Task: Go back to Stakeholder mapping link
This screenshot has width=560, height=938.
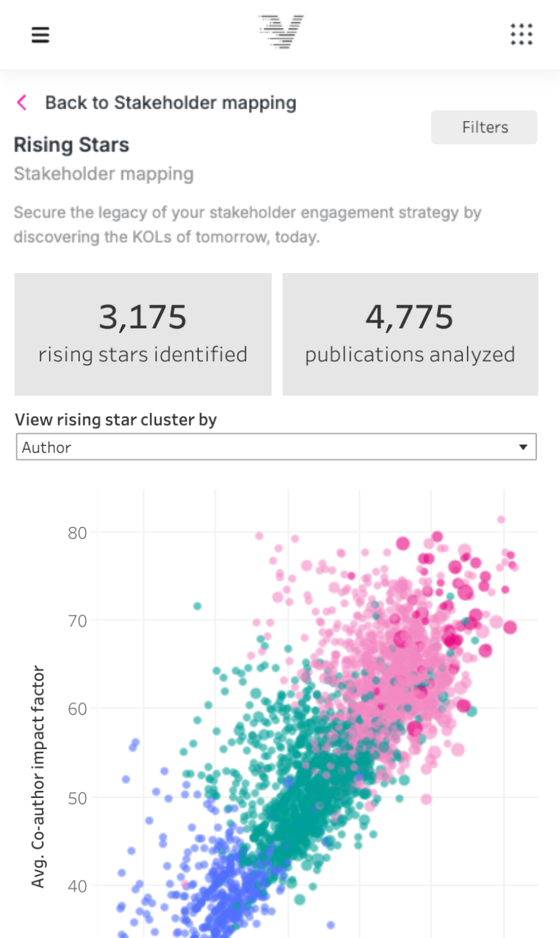Action: (x=170, y=103)
